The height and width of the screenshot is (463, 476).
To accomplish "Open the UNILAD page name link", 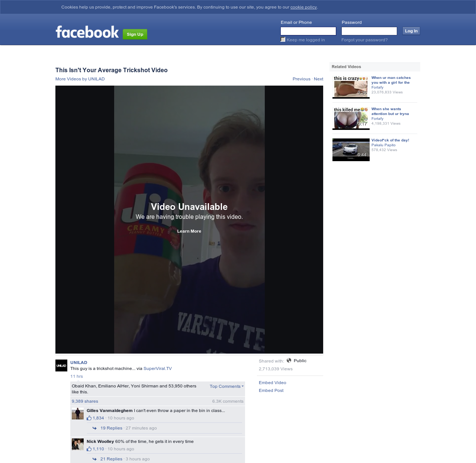I will [79, 363].
